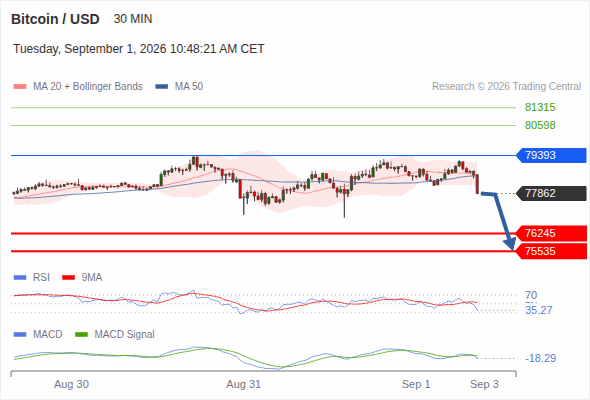Click the MA 20 + Bollinger Bands legend label
The width and height of the screenshot is (590, 400).
point(88,87)
